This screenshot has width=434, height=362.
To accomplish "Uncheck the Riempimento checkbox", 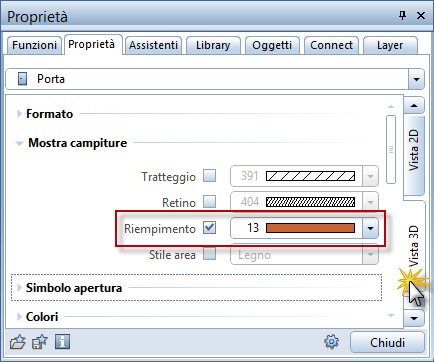I will click(x=210, y=228).
